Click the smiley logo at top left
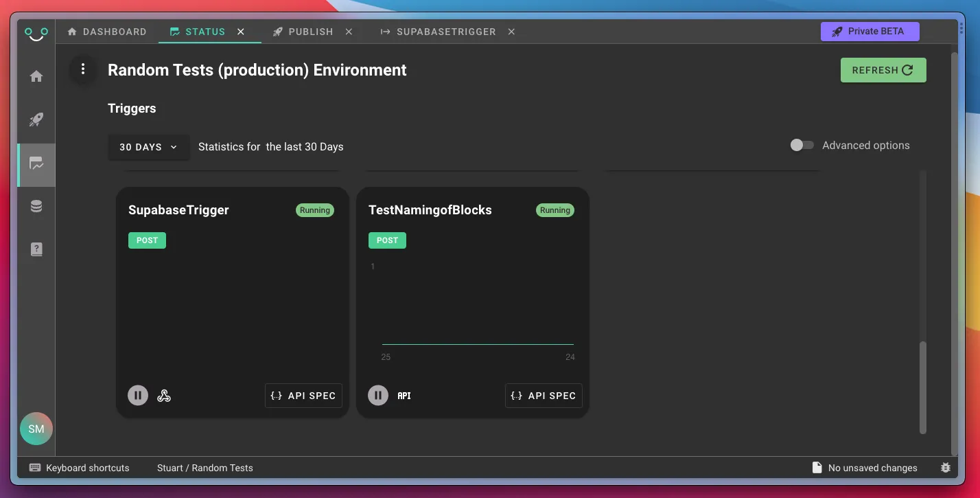Viewport: 980px width, 498px height. pyautogui.click(x=36, y=33)
